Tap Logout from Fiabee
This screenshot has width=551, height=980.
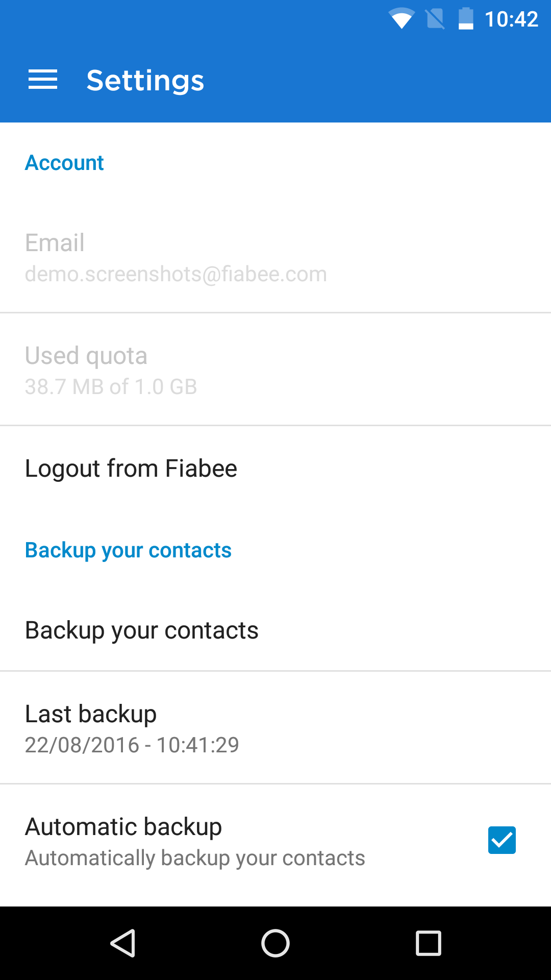(131, 469)
